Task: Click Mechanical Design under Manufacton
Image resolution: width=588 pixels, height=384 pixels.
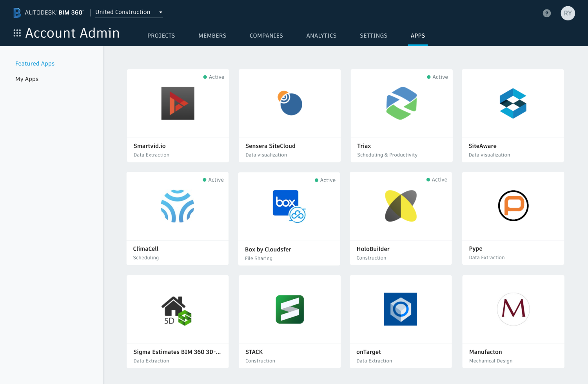Action: coord(491,361)
